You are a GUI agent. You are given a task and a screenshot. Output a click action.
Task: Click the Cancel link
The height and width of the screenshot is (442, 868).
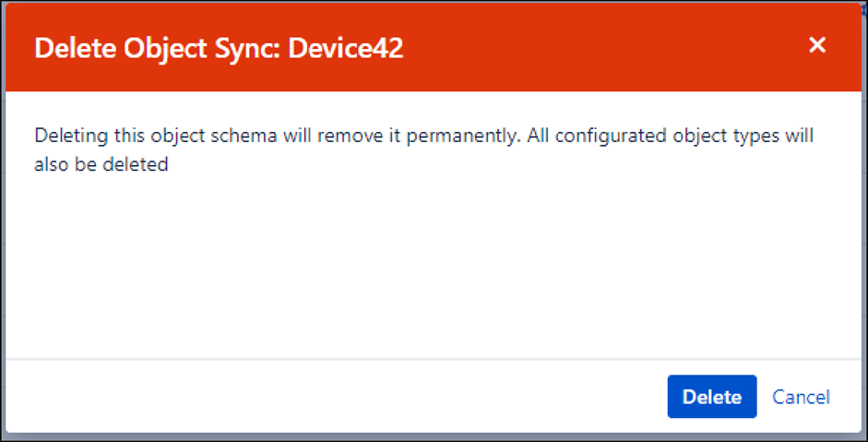pyautogui.click(x=801, y=397)
